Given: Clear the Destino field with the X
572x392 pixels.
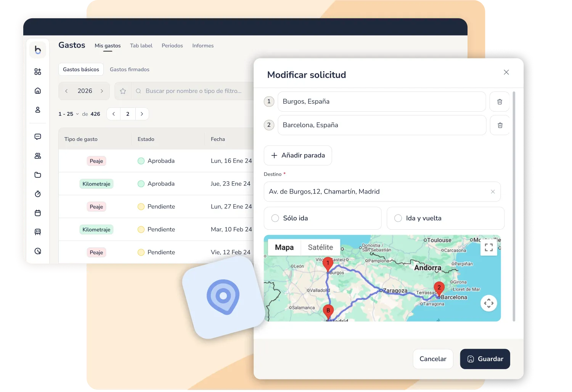Looking at the screenshot, I should coord(493,192).
